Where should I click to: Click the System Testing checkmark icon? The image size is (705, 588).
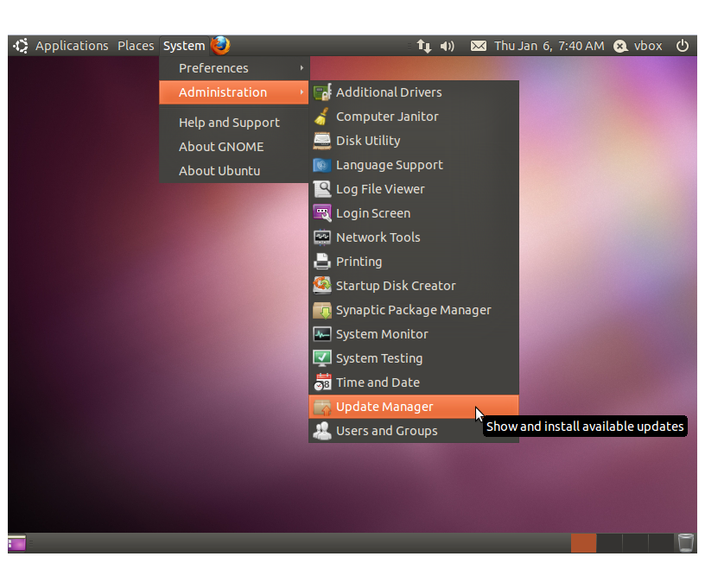[322, 358]
